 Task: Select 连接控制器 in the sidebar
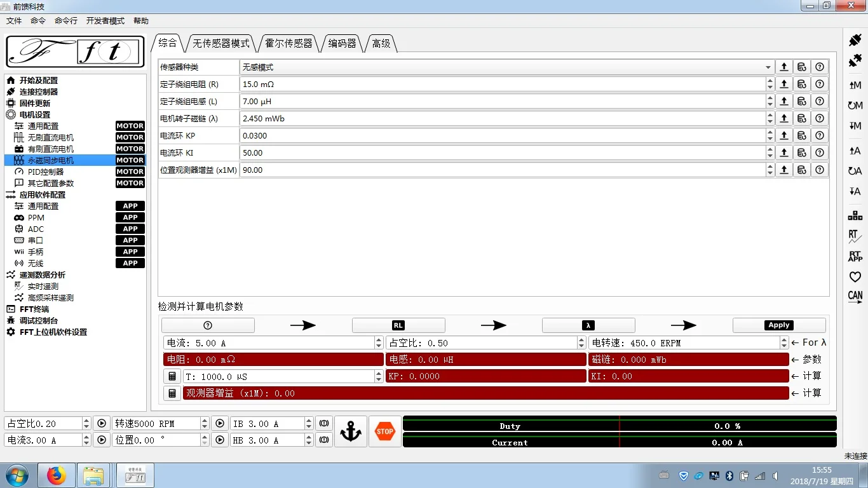click(x=39, y=91)
